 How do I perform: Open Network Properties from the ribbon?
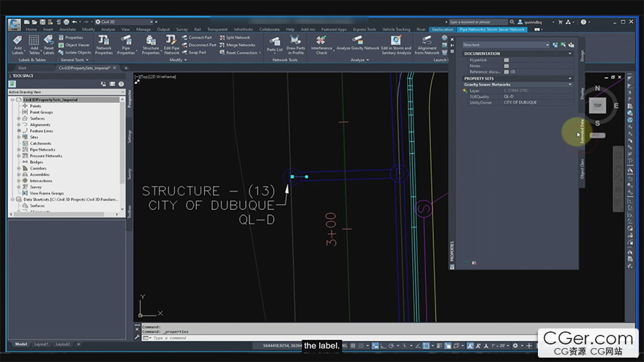[x=104, y=41]
